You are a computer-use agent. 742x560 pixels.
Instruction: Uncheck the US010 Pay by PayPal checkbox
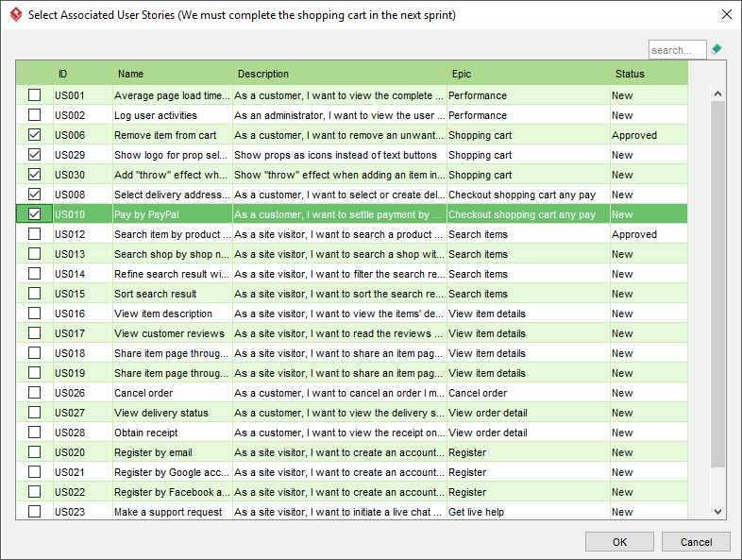34,214
